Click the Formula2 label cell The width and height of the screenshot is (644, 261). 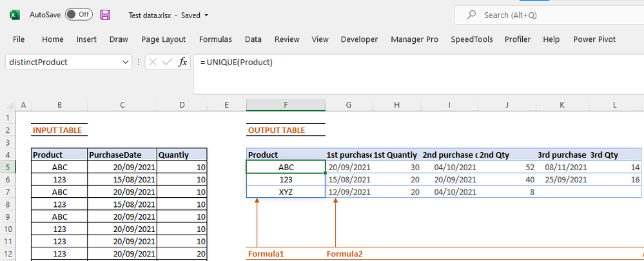pos(349,254)
